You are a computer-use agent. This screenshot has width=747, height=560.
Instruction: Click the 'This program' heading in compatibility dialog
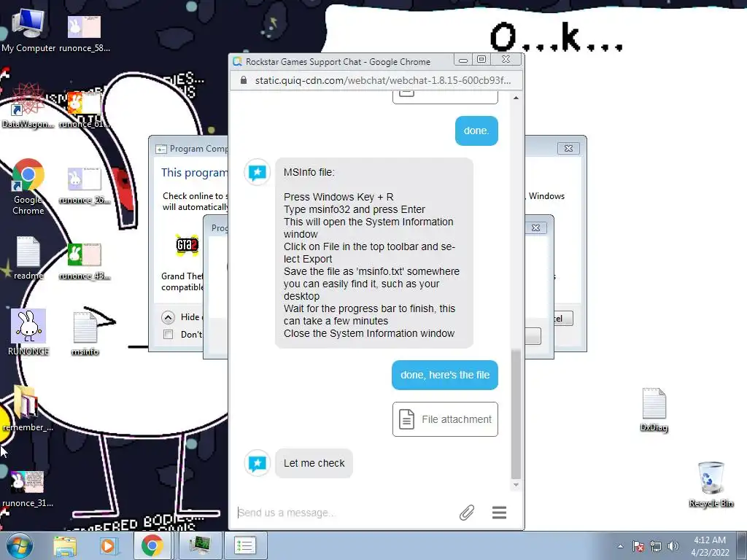(x=194, y=172)
